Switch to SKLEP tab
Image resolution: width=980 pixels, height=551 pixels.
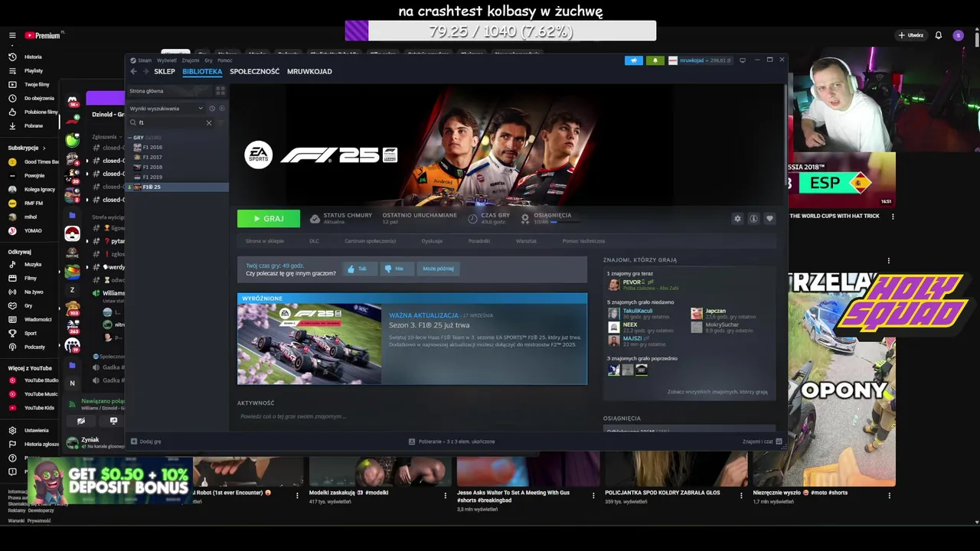point(165,71)
